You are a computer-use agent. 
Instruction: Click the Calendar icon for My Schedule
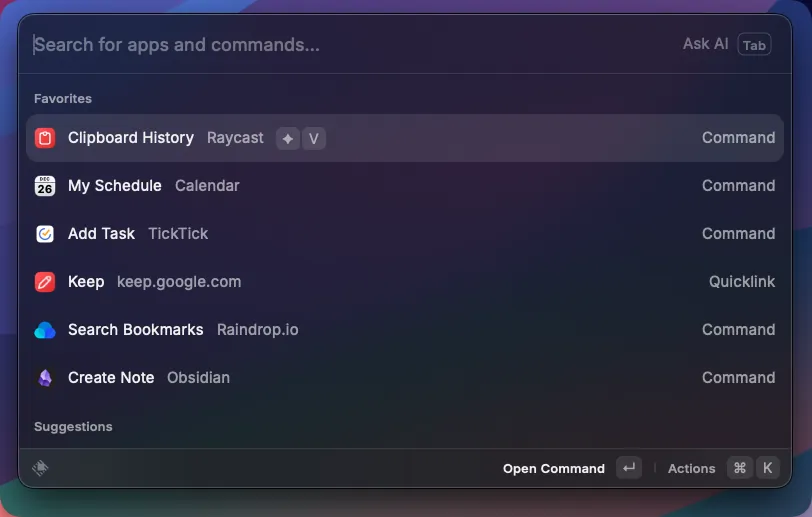click(45, 186)
